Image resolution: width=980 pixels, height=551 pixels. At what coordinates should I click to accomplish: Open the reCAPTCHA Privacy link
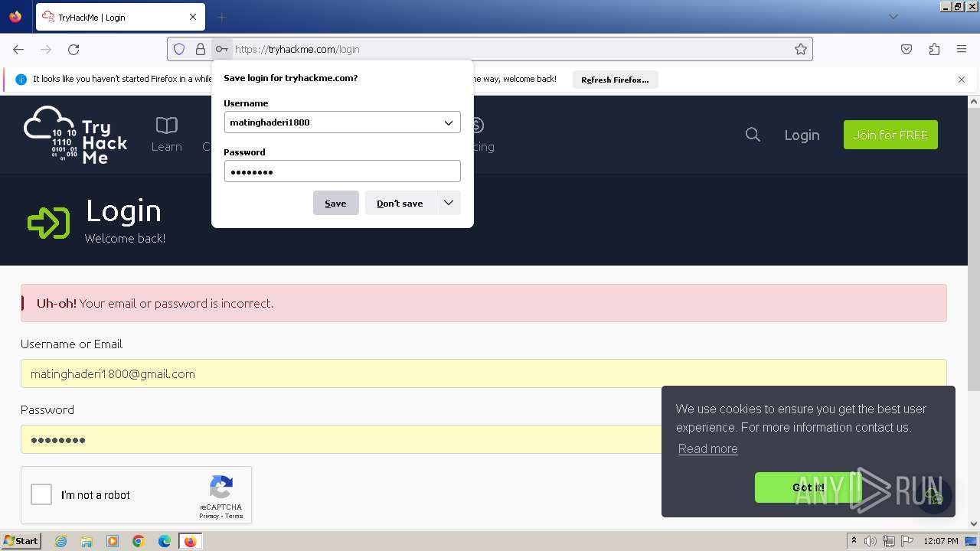209,516
